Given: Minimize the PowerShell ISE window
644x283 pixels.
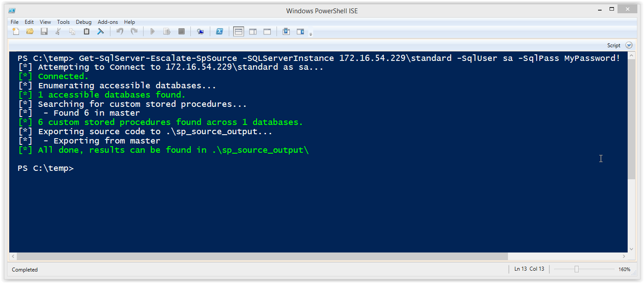Looking at the screenshot, I should [x=599, y=9].
